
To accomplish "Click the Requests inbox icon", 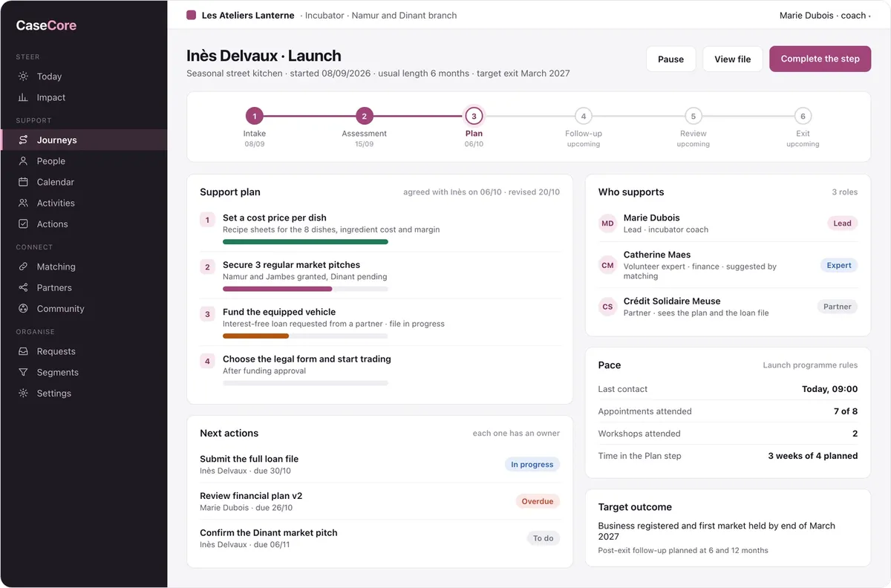I will tap(23, 351).
